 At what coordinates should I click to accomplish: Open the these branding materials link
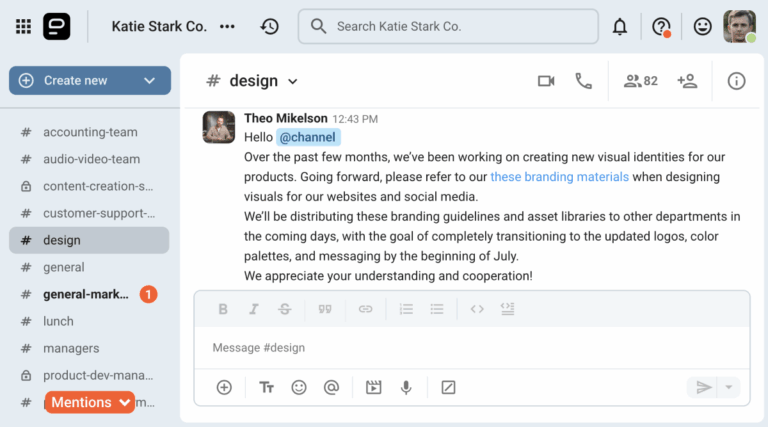[559, 177]
